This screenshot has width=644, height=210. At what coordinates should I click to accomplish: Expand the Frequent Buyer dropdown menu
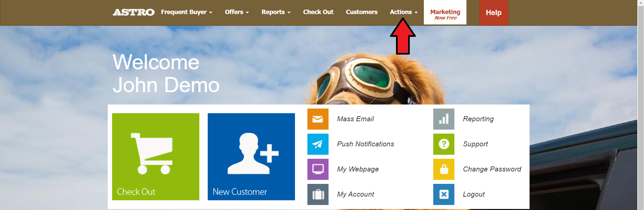pyautogui.click(x=187, y=12)
